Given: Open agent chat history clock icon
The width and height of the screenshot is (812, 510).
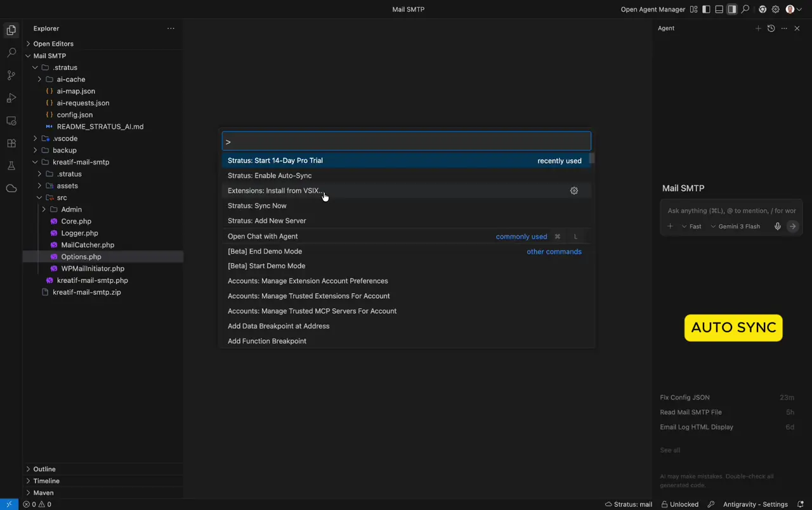Looking at the screenshot, I should (x=771, y=29).
